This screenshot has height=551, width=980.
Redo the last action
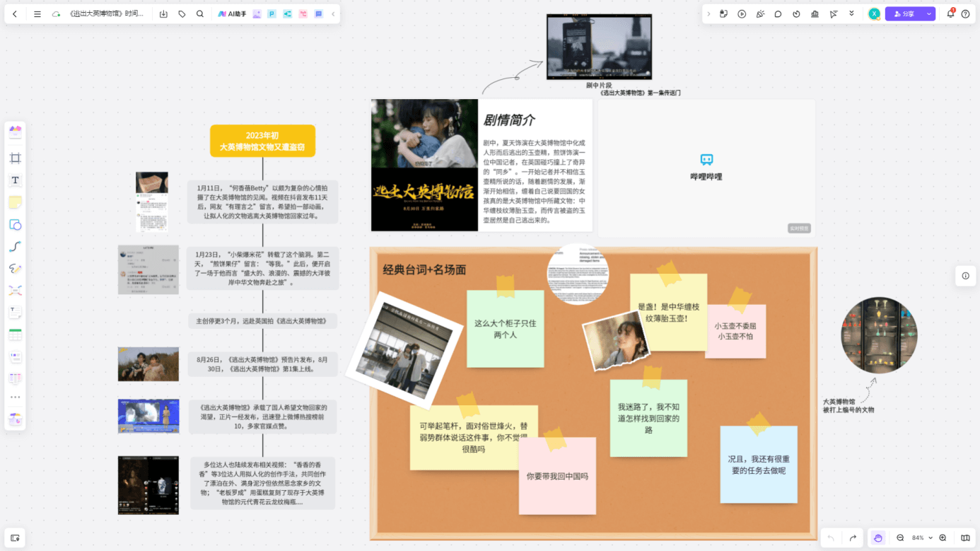coord(853,538)
